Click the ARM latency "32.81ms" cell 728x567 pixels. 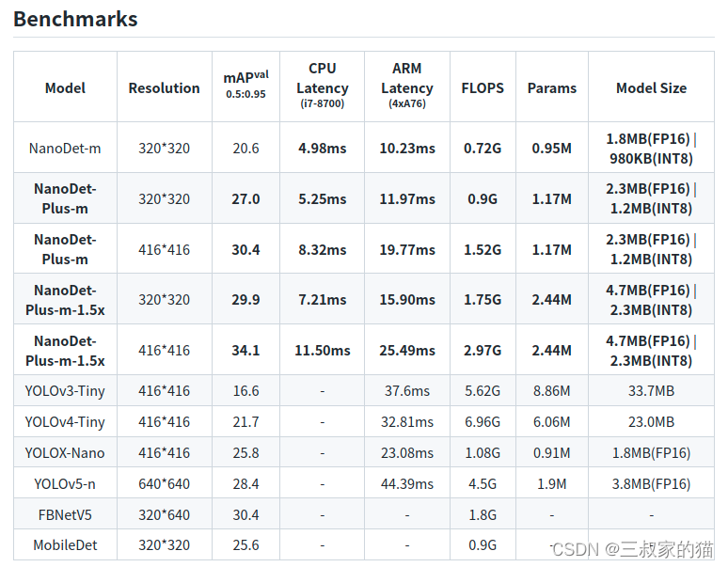(x=407, y=422)
